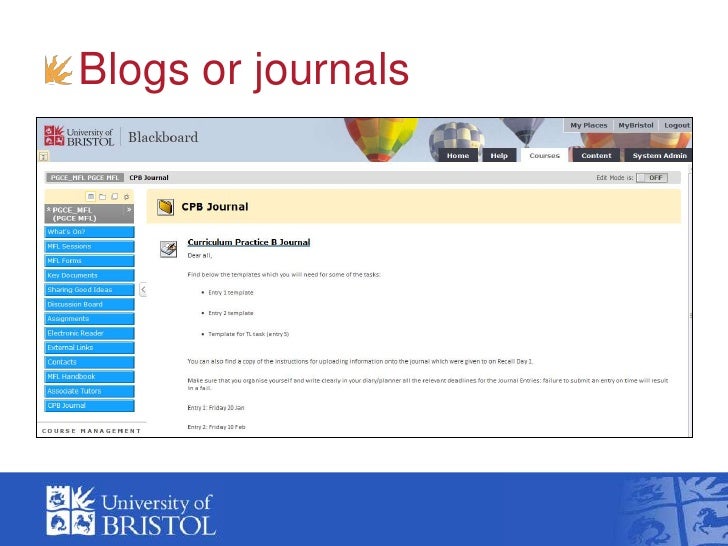Collapse the course menu with the arrow handle

point(143,289)
